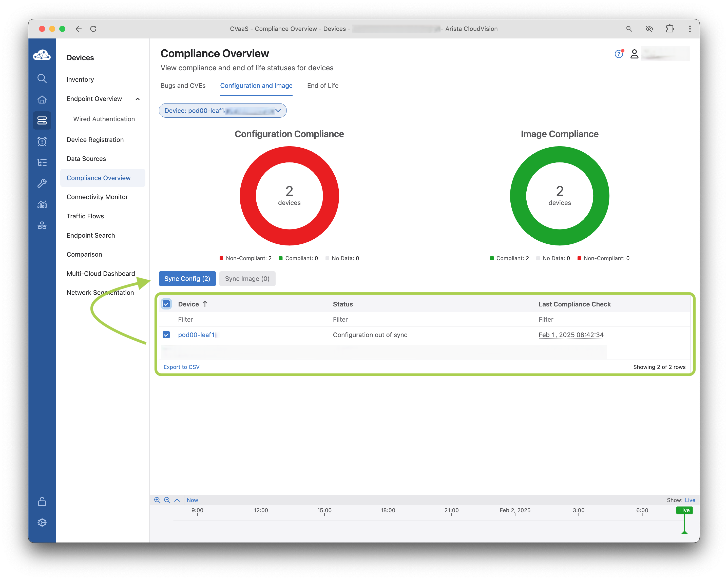Open the search icon in left sidebar
Viewport: 728px width, 580px height.
pyautogui.click(x=42, y=78)
